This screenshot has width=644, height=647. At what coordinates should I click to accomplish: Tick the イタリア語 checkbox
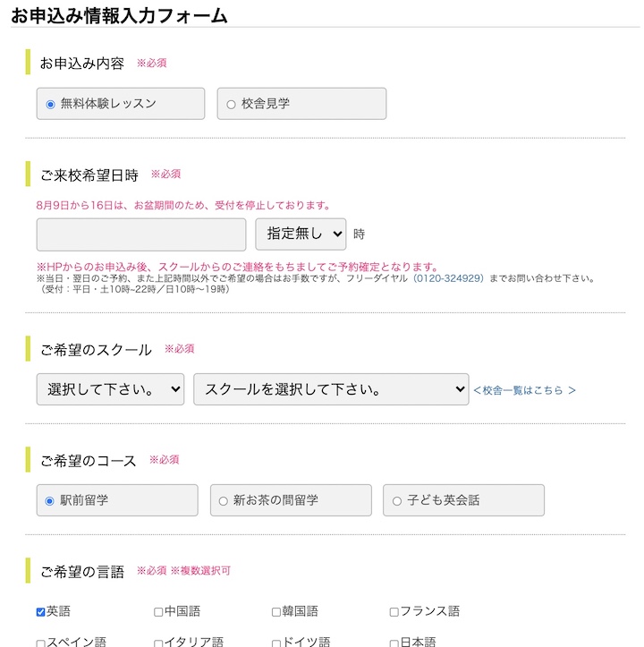pyautogui.click(x=158, y=643)
